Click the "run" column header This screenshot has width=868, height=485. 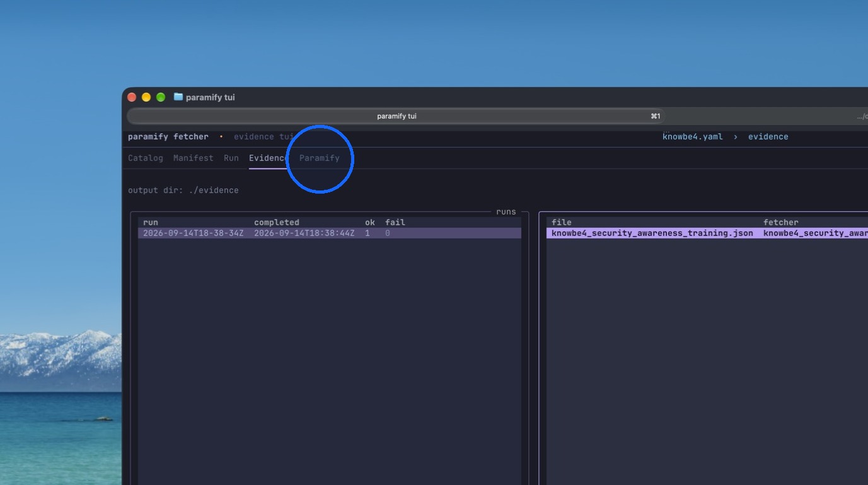point(151,223)
